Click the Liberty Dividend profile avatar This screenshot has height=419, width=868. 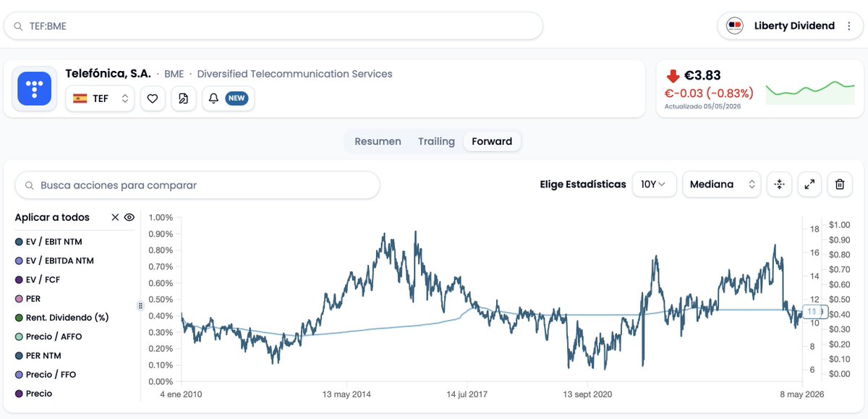click(x=735, y=26)
